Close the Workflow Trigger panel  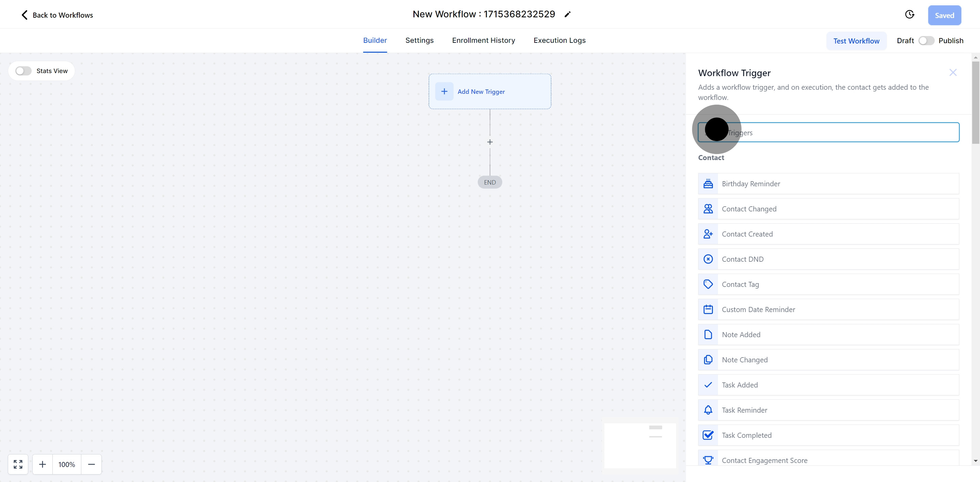click(953, 73)
